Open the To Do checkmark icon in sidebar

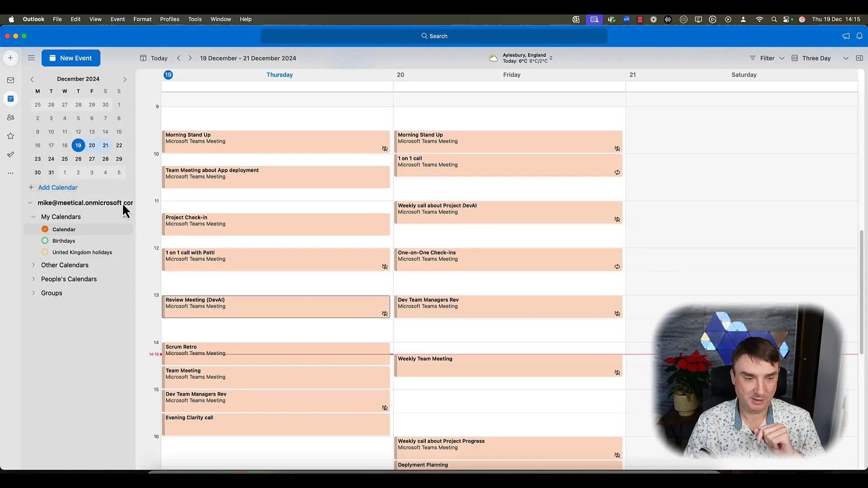tap(10, 155)
